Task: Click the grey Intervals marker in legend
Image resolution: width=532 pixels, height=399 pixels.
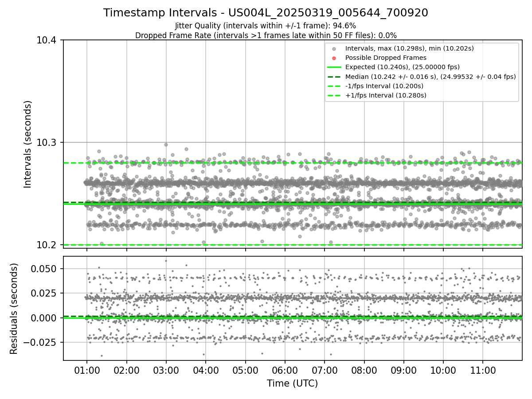Action: [x=334, y=49]
